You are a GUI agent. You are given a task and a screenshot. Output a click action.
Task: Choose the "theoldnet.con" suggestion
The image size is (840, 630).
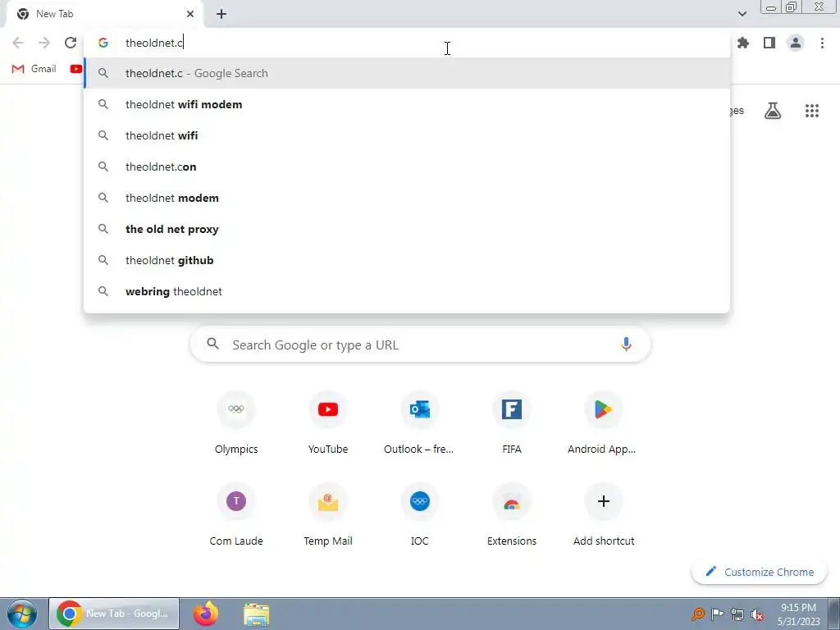pyautogui.click(x=407, y=167)
